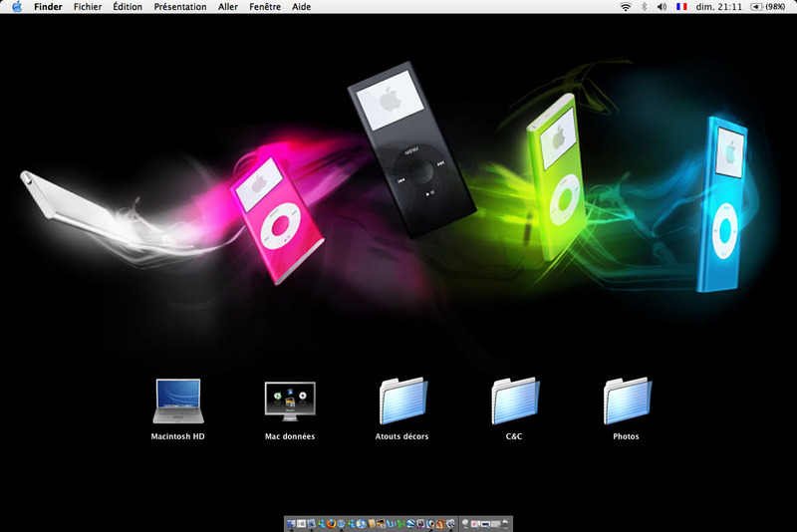Open the French flag input menu
The width and height of the screenshot is (797, 532).
coord(681,7)
